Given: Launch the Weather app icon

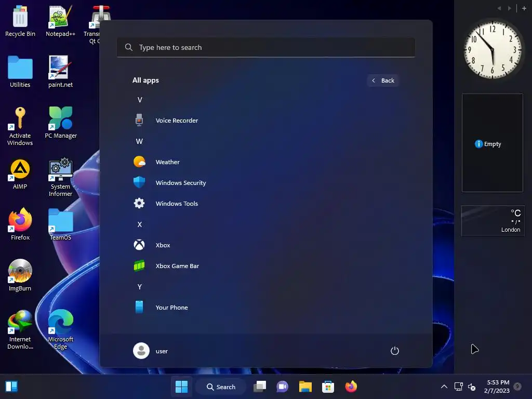Looking at the screenshot, I should coord(139,162).
